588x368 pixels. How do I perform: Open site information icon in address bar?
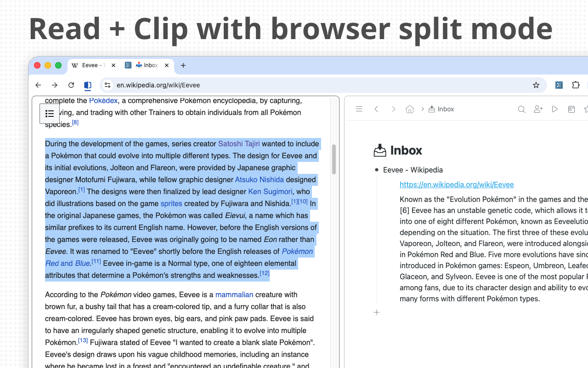pos(107,85)
